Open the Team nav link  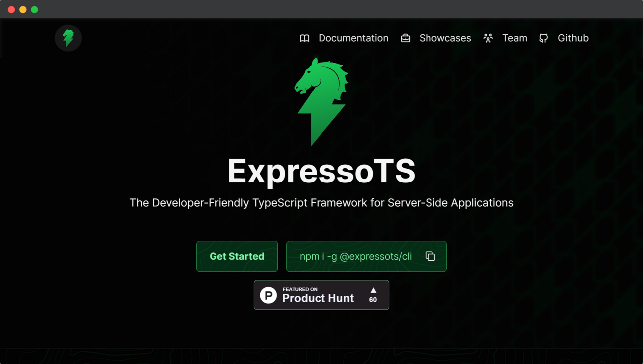point(515,38)
